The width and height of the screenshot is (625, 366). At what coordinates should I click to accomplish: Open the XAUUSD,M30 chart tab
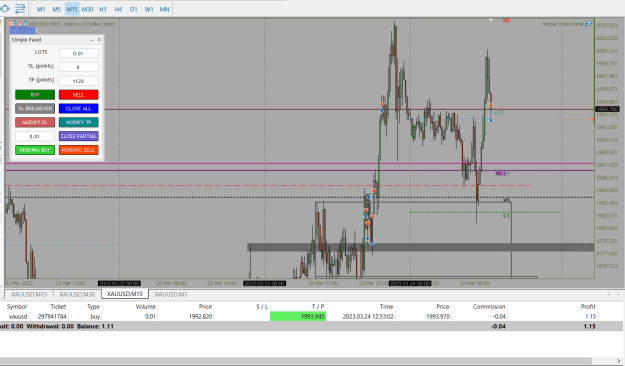pyautogui.click(x=77, y=294)
